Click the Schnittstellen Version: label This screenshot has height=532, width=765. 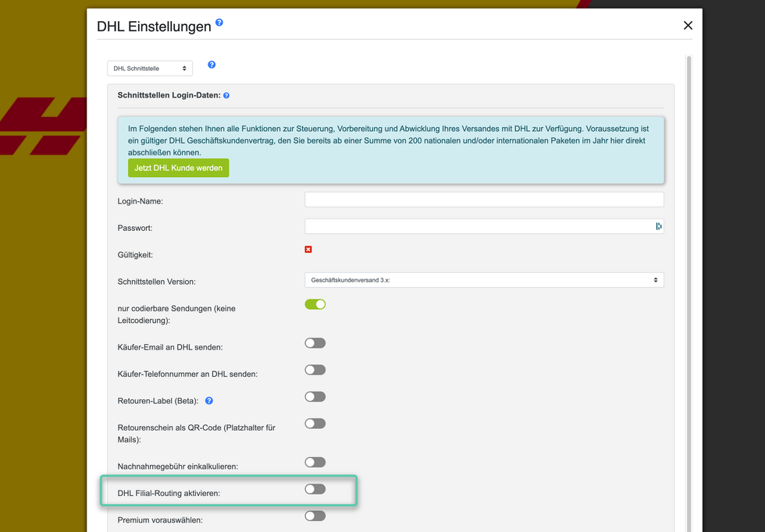pyautogui.click(x=157, y=282)
